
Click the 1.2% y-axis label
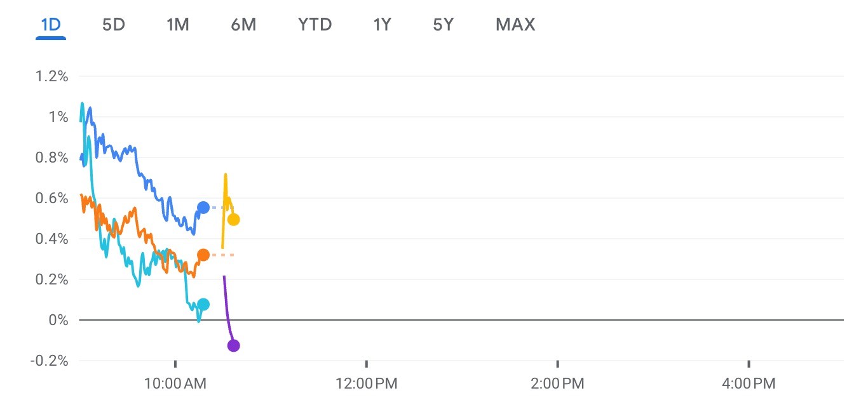pyautogui.click(x=54, y=76)
